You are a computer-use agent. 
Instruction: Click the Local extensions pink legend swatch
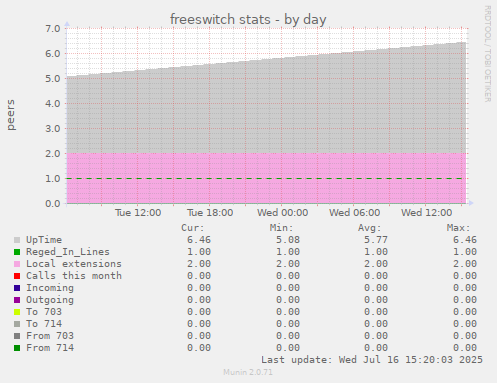tap(17, 264)
